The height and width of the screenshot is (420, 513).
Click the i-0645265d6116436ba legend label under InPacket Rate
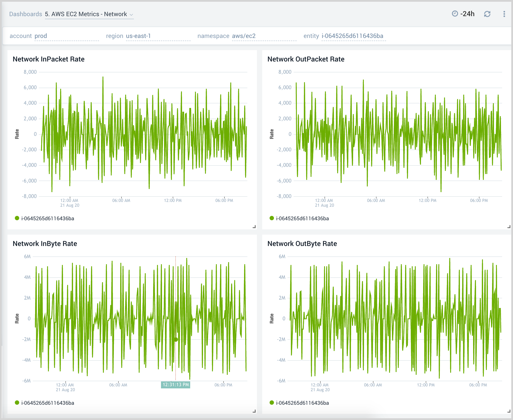[48, 218]
